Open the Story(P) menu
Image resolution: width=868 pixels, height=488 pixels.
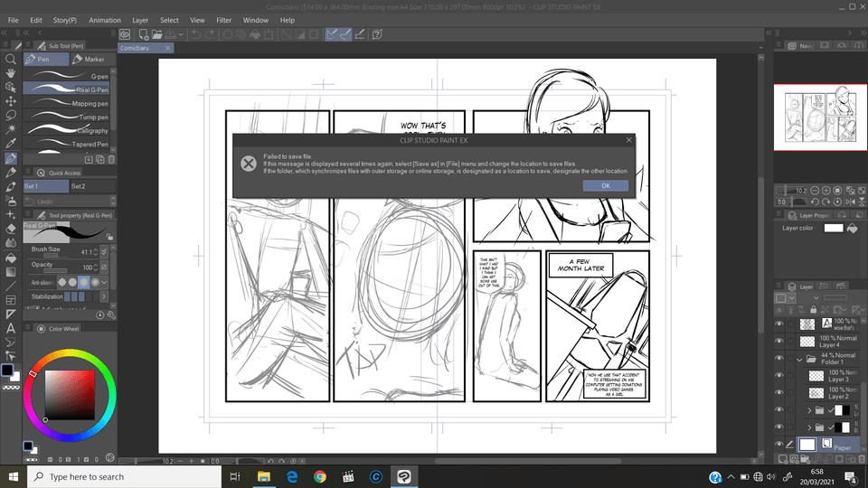[65, 20]
